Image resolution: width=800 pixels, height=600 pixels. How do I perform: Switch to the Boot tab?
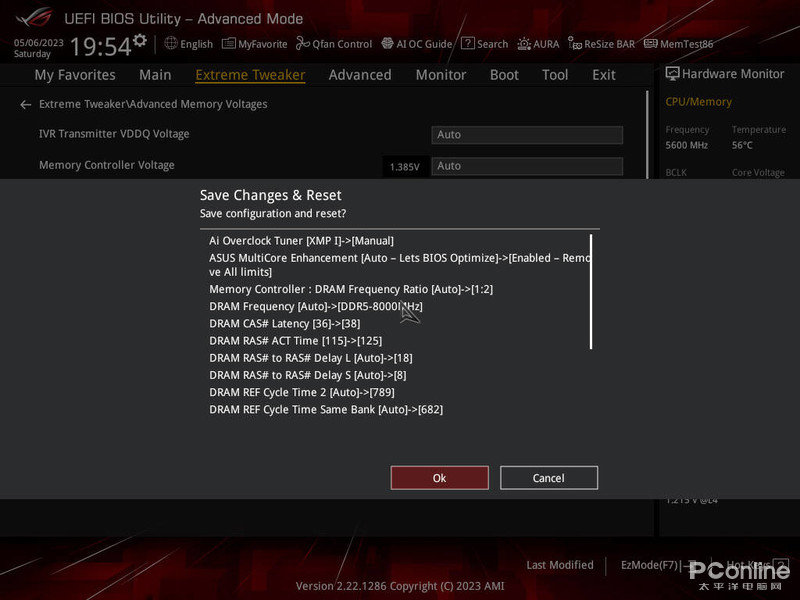tap(504, 75)
